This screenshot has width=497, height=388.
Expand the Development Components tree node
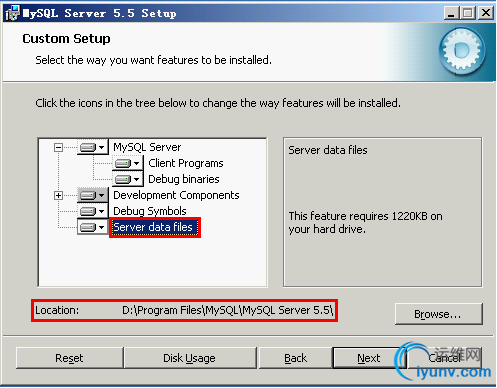coord(58,195)
